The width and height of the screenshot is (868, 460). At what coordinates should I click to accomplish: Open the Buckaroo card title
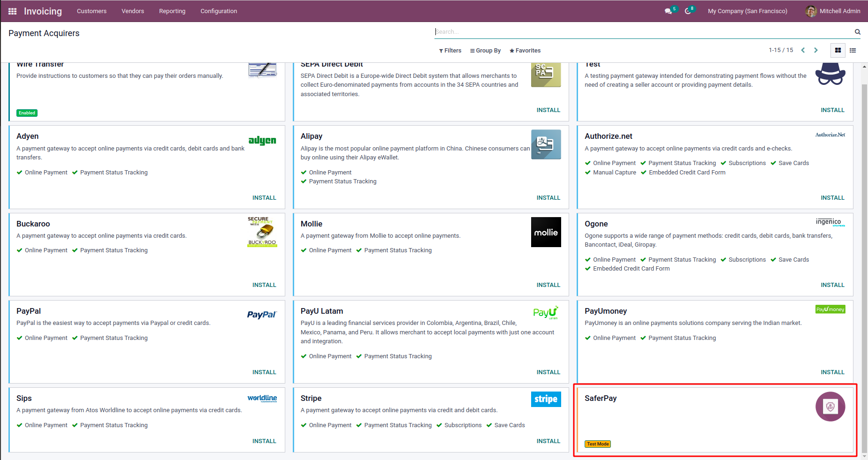click(x=33, y=224)
